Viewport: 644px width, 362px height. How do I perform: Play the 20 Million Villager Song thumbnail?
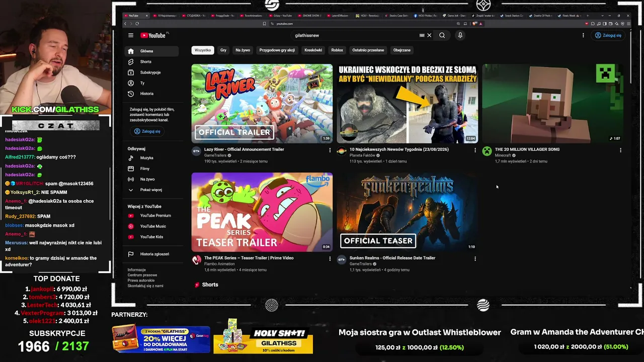pyautogui.click(x=552, y=104)
